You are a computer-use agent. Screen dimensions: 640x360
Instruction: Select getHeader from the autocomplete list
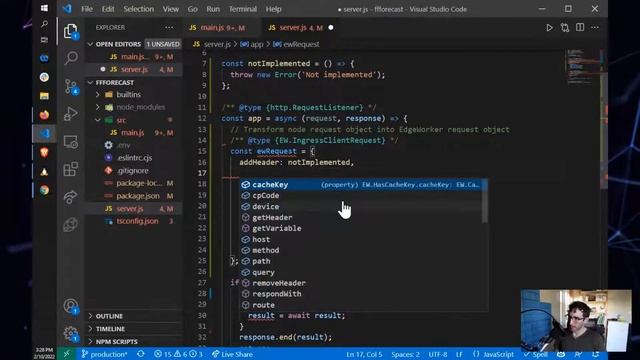tap(361, 218)
